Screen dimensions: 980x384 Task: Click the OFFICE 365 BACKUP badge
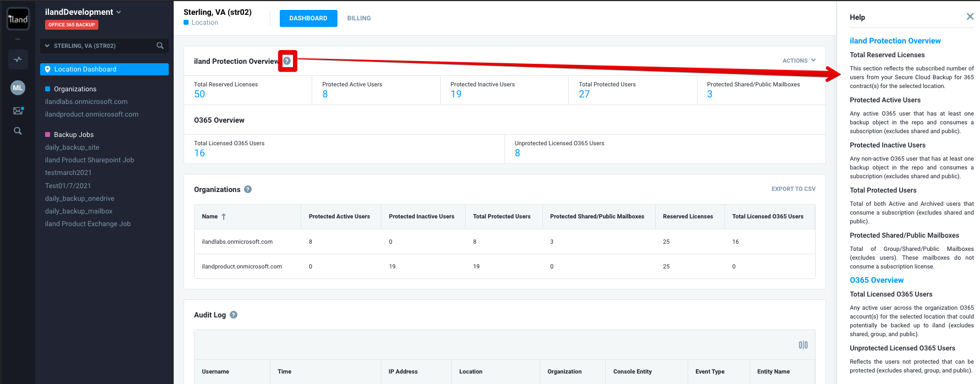[x=71, y=25]
